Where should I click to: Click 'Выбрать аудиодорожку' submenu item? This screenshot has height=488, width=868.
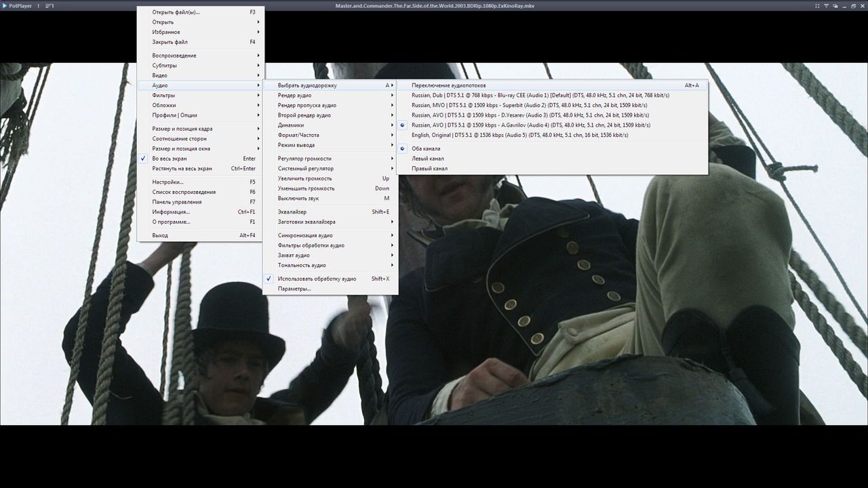[x=330, y=85]
